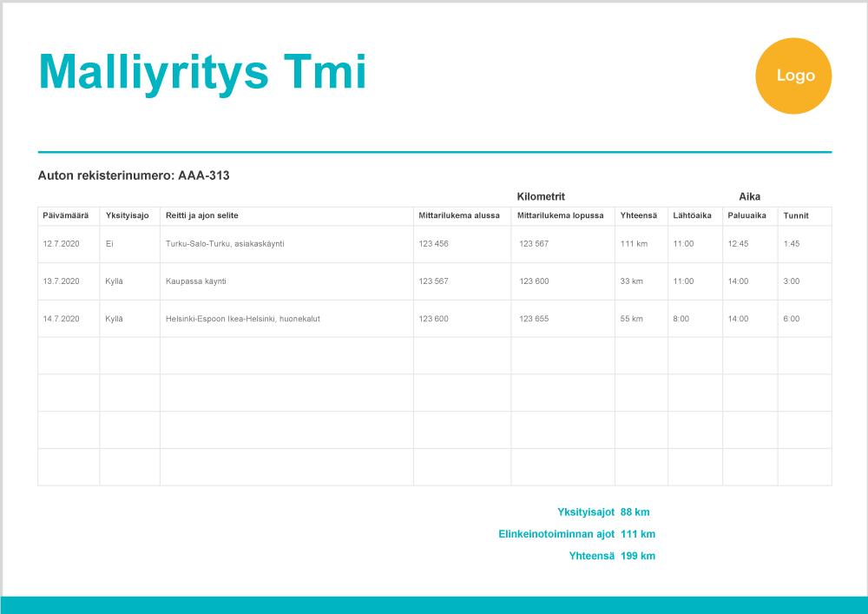This screenshot has height=614, width=868.
Task: Click the 55 km distance cell
Action: point(631,319)
